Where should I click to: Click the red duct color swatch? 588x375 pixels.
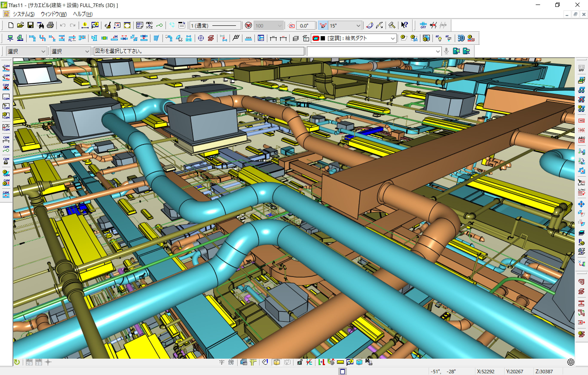316,38
